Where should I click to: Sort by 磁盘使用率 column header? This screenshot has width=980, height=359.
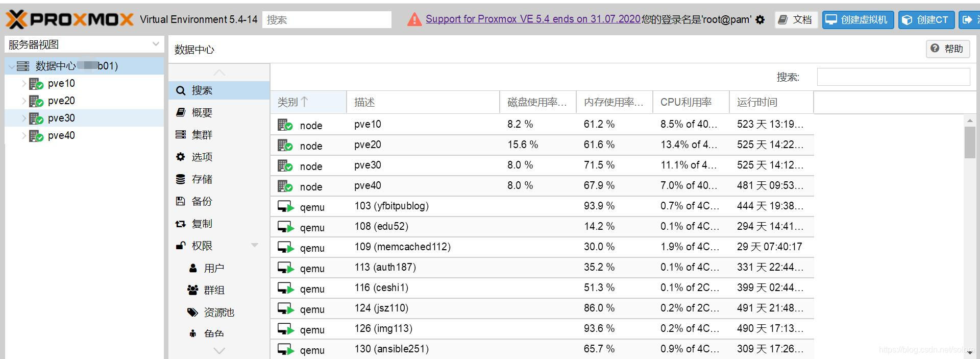[x=538, y=102]
